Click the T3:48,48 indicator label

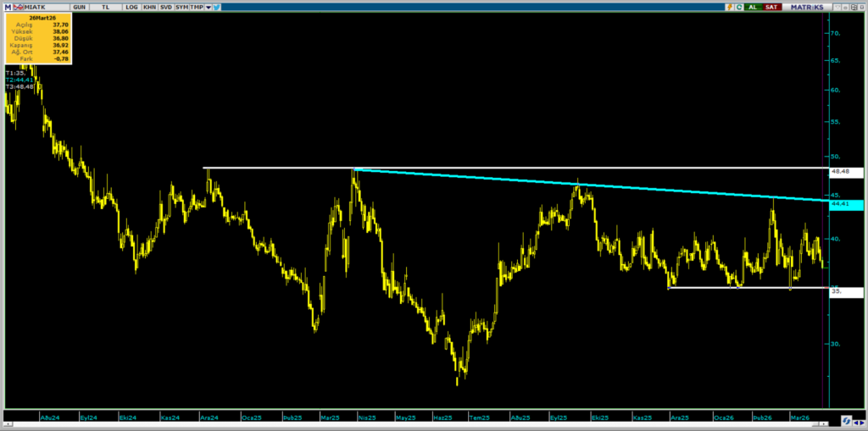(20, 87)
